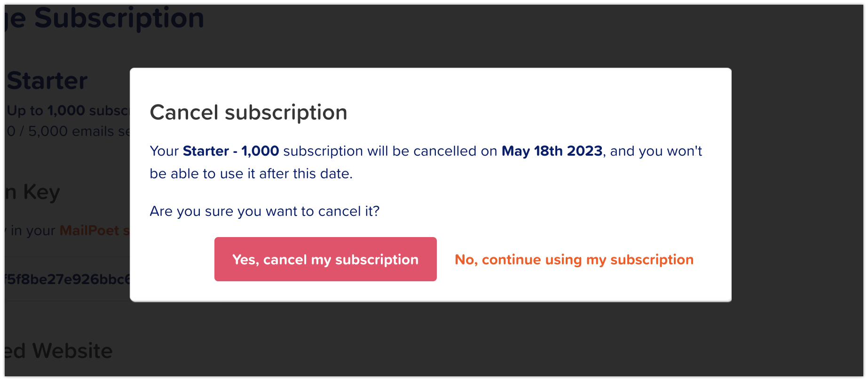Click the 'in your' text before MailPoet
This screenshot has width=868, height=381.
(x=33, y=230)
